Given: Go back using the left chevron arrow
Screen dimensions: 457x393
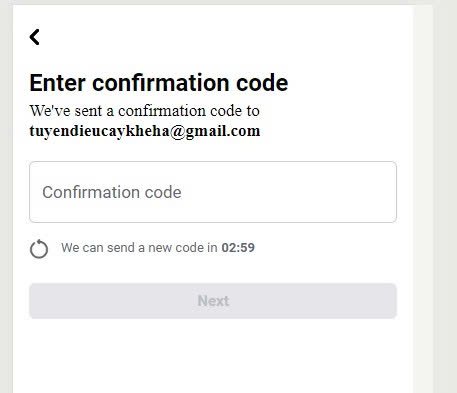Looking at the screenshot, I should 35,37.
